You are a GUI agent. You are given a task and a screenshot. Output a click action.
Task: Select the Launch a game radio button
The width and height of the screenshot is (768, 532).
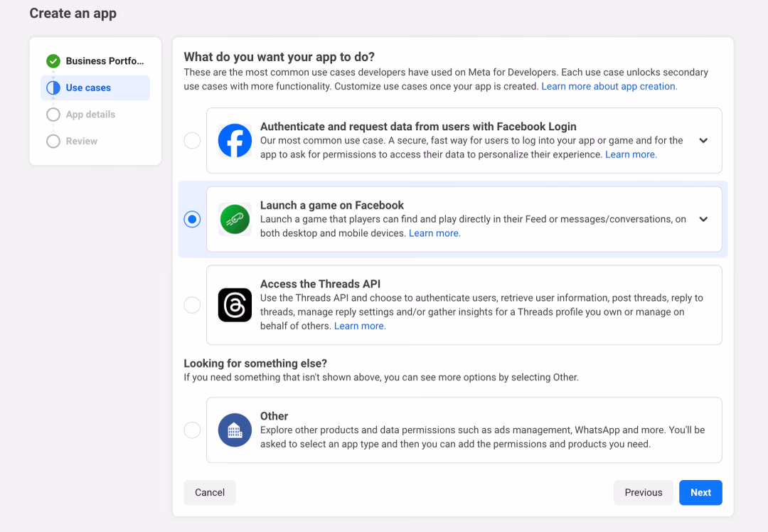point(192,219)
